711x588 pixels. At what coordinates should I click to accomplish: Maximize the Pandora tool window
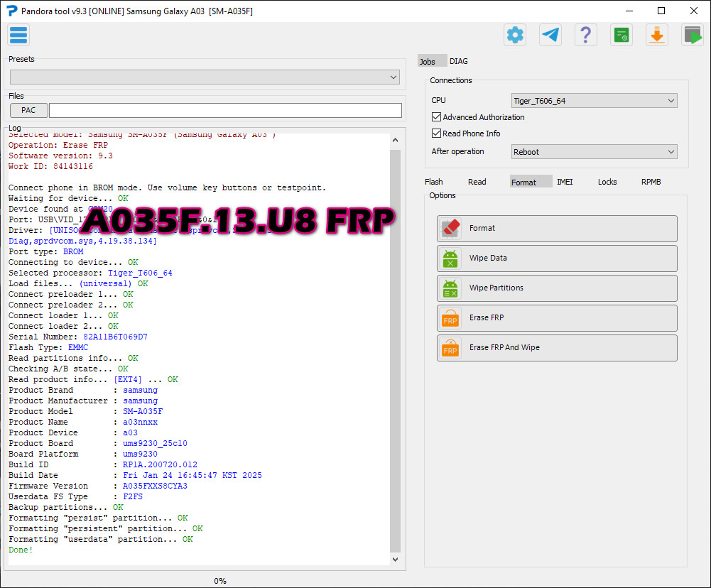pyautogui.click(x=661, y=11)
